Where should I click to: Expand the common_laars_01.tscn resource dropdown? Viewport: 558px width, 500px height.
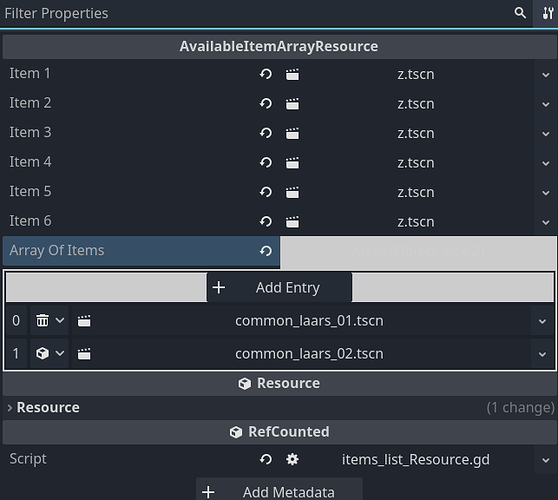pos(542,321)
